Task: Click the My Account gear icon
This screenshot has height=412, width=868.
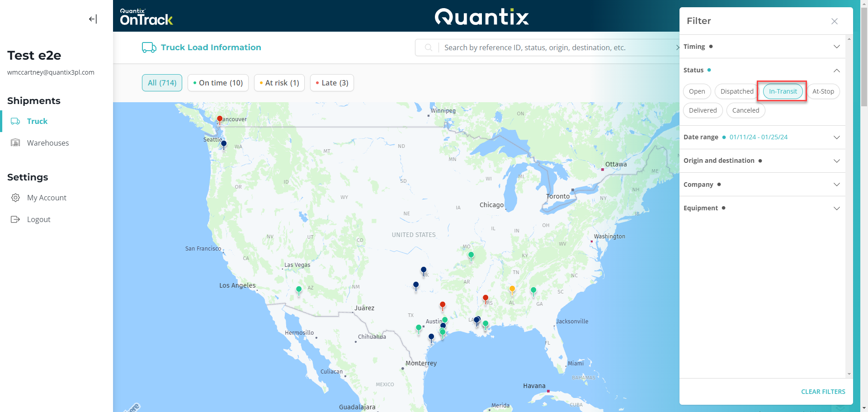Action: (15, 197)
